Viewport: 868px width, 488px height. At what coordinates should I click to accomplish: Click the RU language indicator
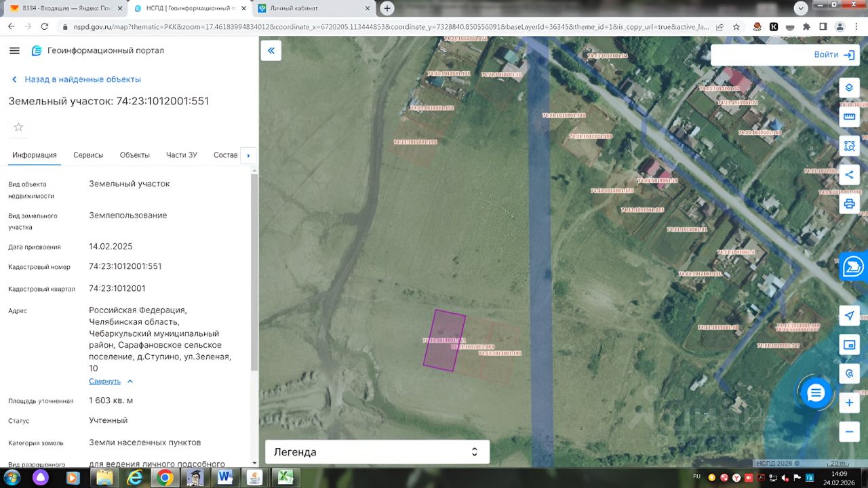point(696,475)
